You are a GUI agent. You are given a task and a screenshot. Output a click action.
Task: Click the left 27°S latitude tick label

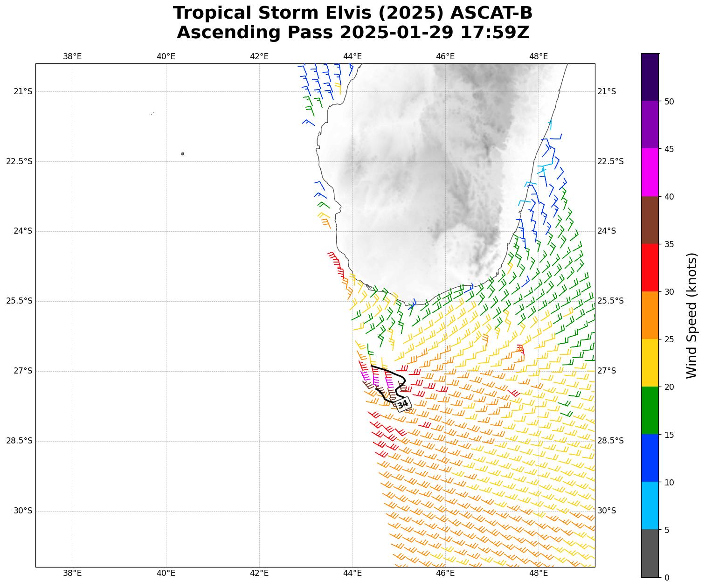click(x=23, y=371)
